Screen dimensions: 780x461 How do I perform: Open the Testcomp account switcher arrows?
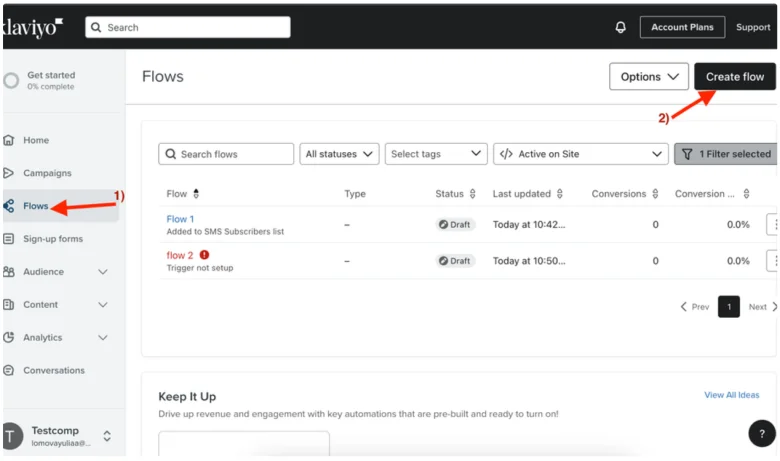click(x=107, y=436)
